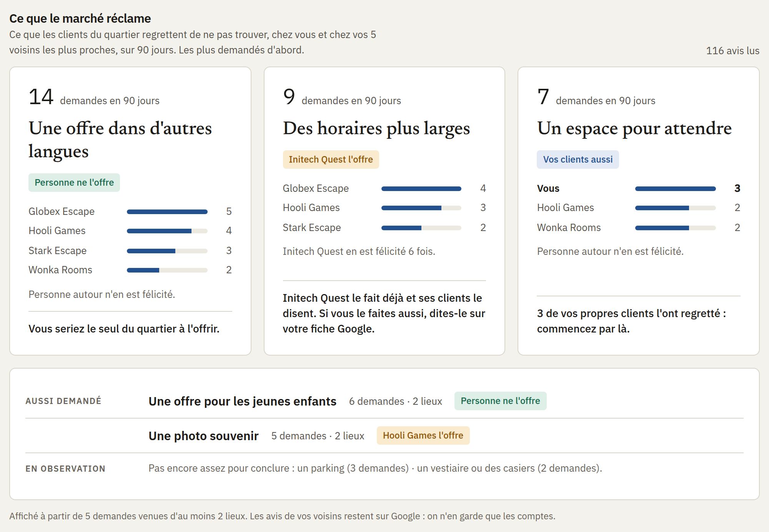This screenshot has height=532, width=769.
Task: Click the "Ce que le marché réclame" title
Action: pos(80,18)
